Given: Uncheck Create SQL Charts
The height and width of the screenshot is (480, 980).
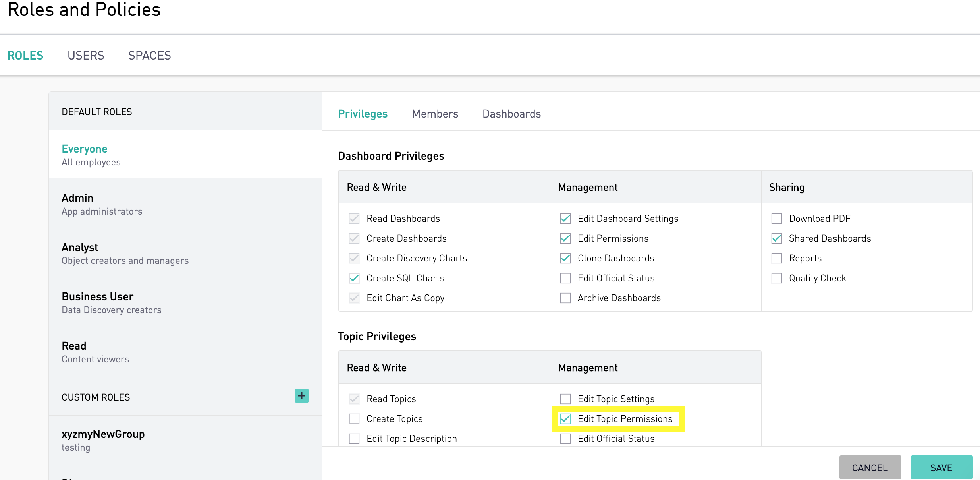Looking at the screenshot, I should pos(354,278).
